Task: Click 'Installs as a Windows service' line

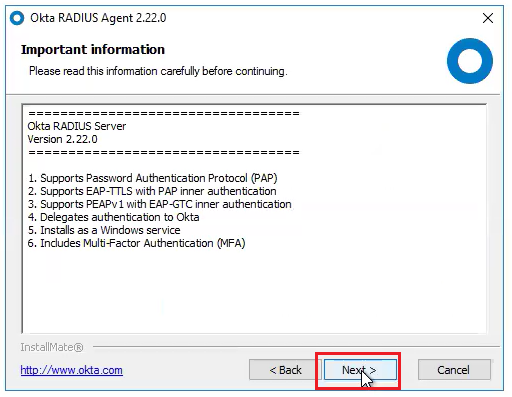Action: [x=104, y=230]
